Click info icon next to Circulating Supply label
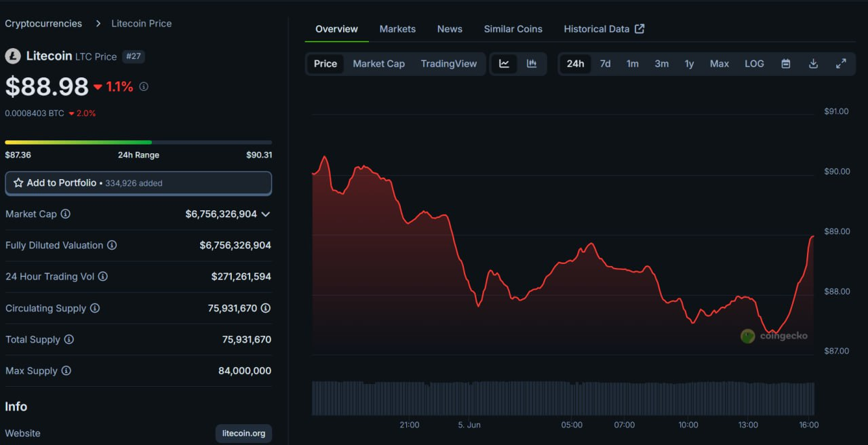Viewport: 868px width, 445px height. [x=95, y=308]
